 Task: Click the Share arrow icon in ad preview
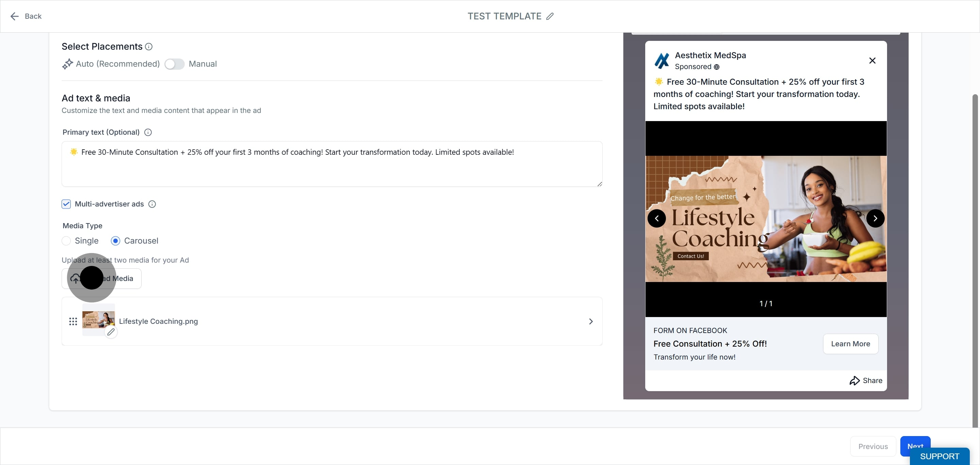point(854,381)
